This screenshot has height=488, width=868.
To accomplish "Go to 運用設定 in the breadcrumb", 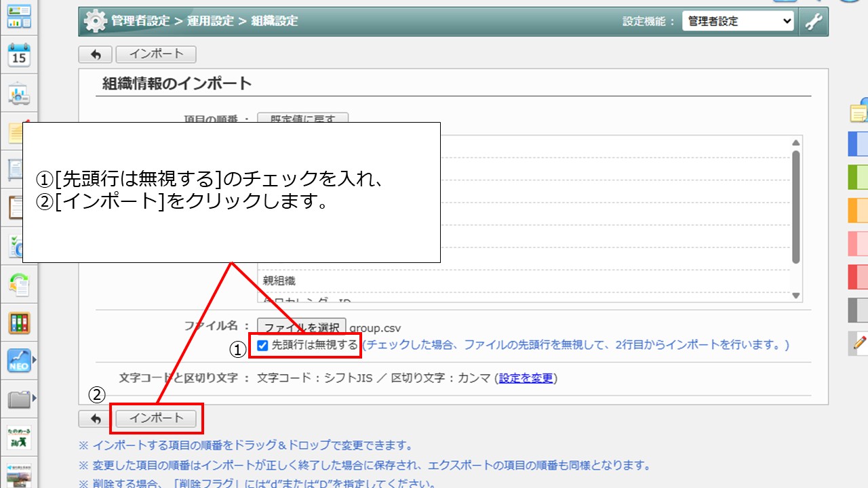I will click(x=211, y=21).
